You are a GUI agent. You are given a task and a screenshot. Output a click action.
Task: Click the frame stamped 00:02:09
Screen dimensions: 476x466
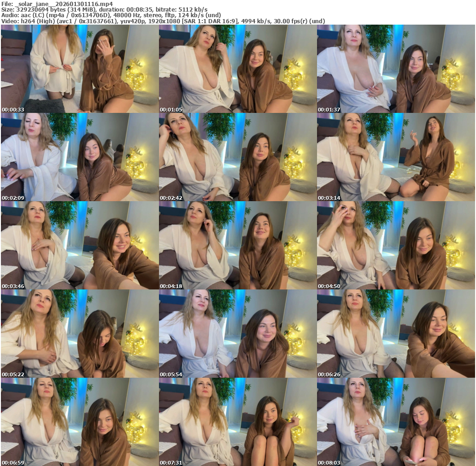point(80,157)
